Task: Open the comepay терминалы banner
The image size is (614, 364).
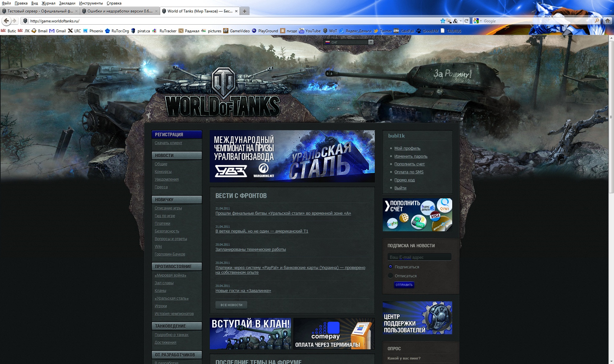Action: (334, 333)
